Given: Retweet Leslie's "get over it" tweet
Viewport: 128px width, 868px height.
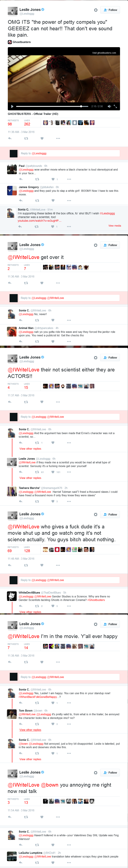Looking at the screenshot, I should click(x=26, y=283).
